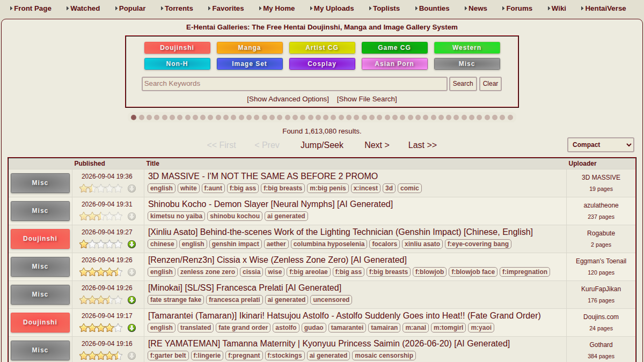Toggle the Cosplay category filter
The image size is (644, 362).
pos(322,64)
